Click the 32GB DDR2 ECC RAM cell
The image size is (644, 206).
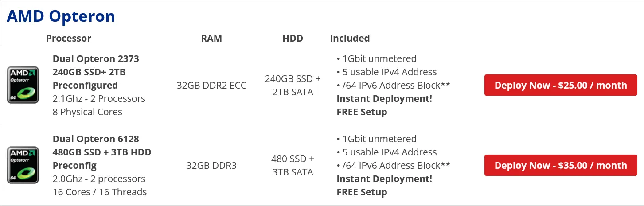(211, 85)
